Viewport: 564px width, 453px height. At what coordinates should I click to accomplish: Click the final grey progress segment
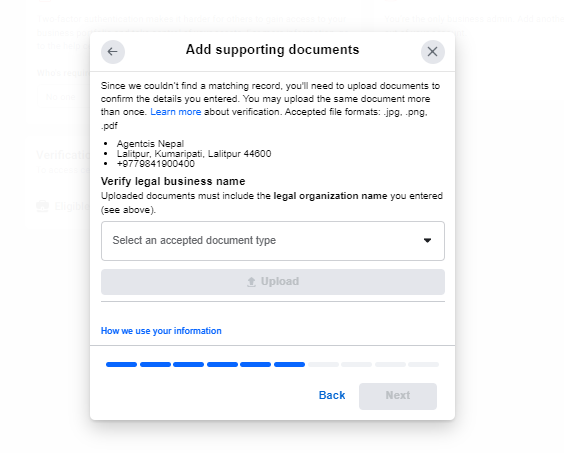(x=424, y=364)
